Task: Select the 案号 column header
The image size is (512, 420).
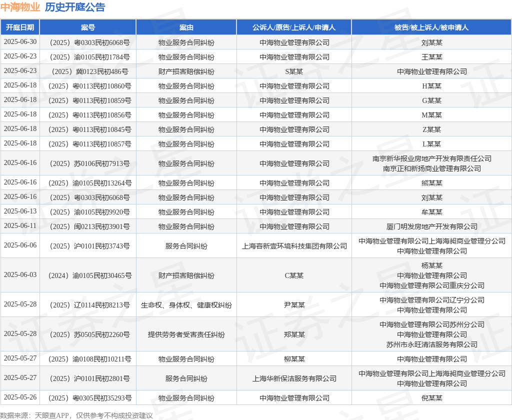Action: [88, 27]
